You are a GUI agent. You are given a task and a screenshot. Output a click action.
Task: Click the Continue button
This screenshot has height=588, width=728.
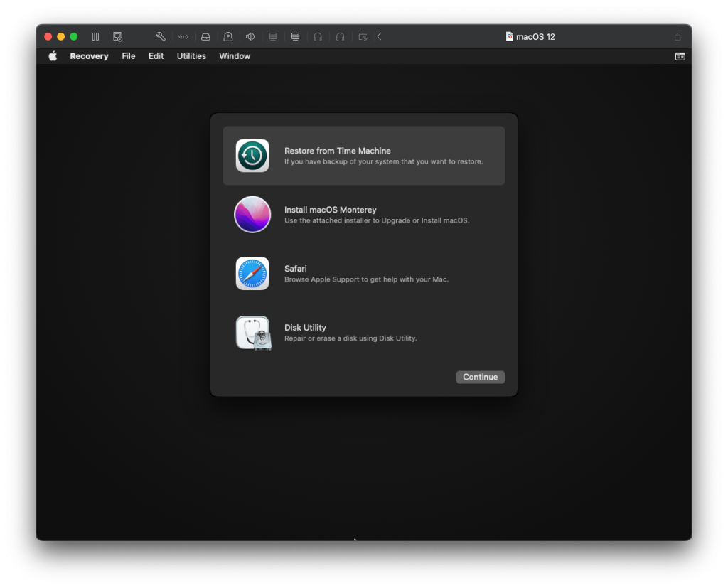click(x=481, y=377)
